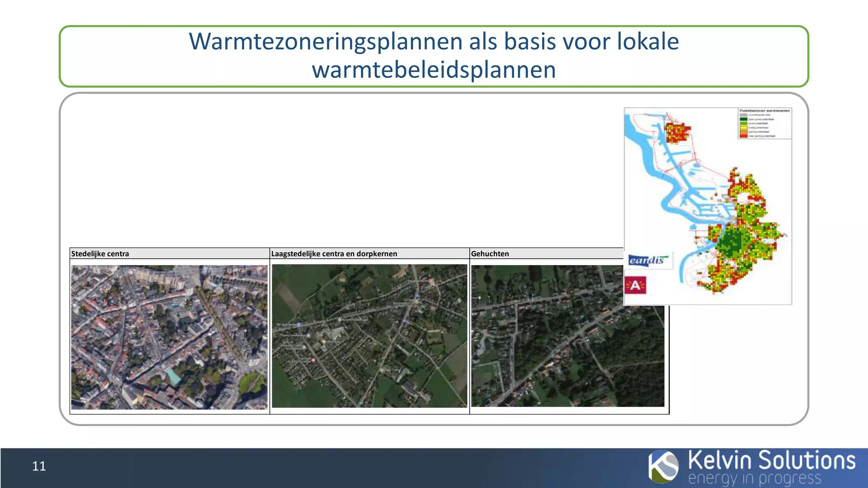The image size is (868, 488).
Task: Click the red Antwerp 'A' logo
Action: pos(636,286)
